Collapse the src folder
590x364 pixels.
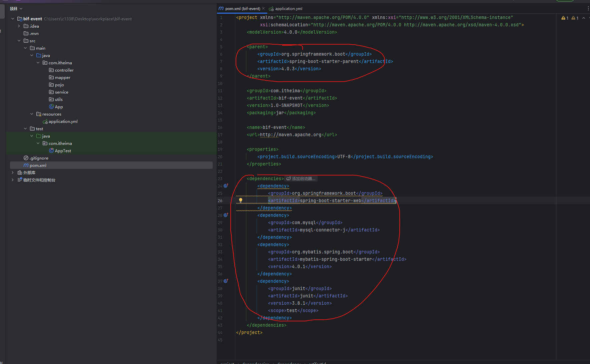19,41
